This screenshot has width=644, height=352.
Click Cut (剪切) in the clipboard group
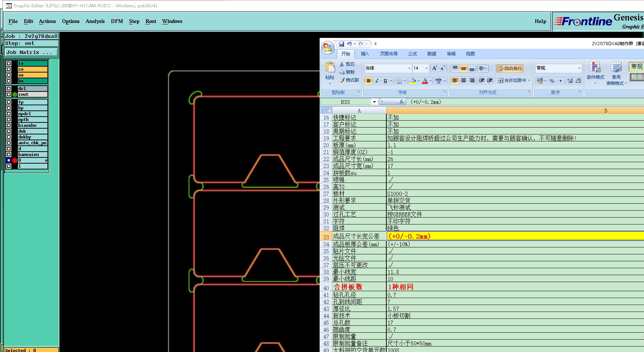click(347, 64)
